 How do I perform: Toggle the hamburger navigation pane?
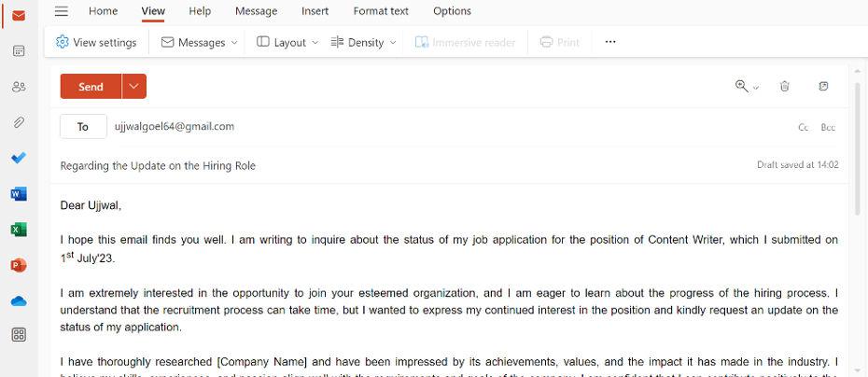click(62, 11)
